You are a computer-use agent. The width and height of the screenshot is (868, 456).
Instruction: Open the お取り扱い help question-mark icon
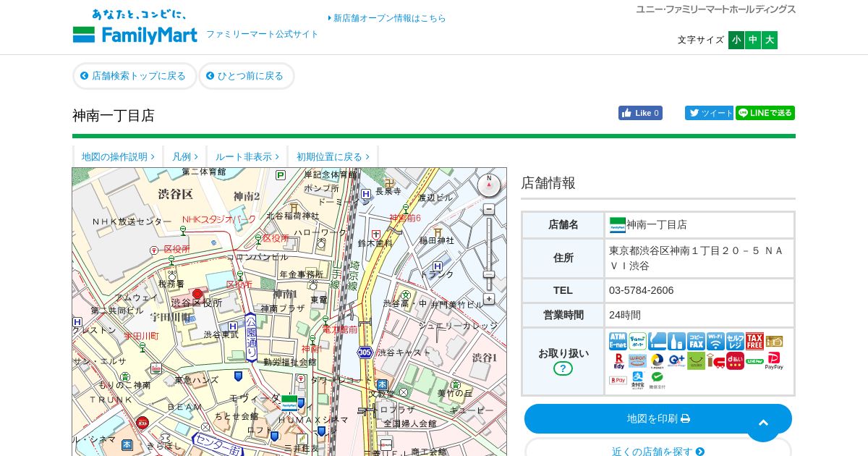pyautogui.click(x=563, y=368)
